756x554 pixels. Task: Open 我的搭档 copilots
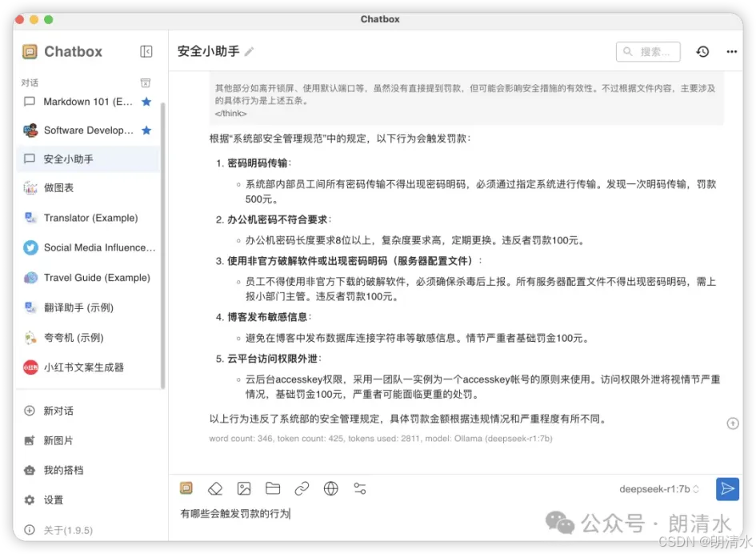tap(62, 470)
